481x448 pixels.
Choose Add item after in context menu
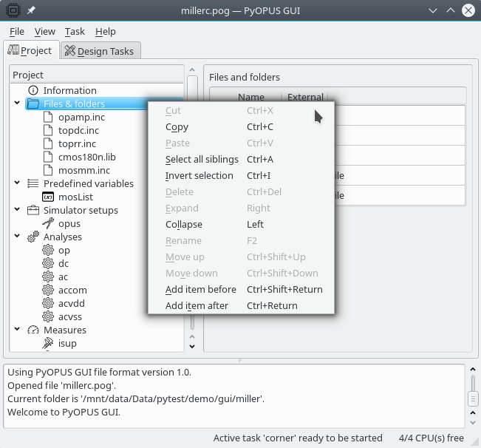197,306
